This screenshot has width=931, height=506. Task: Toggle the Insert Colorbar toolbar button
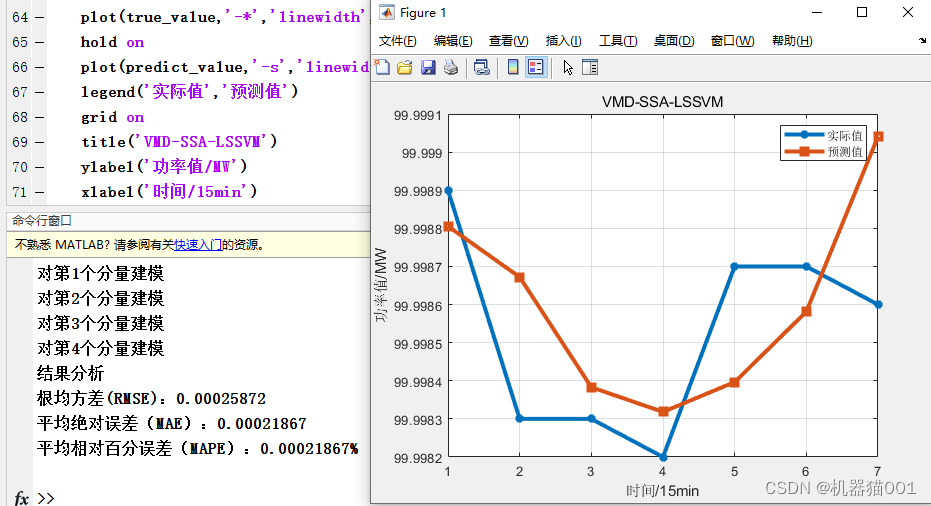513,68
